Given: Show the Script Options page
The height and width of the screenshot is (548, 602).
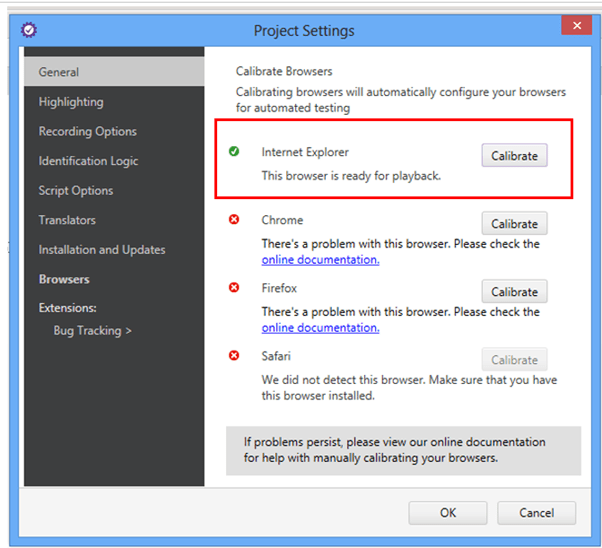Looking at the screenshot, I should click(x=76, y=190).
